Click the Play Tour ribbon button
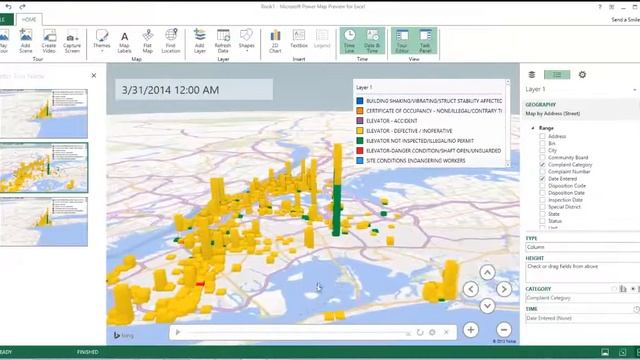 coord(3,41)
